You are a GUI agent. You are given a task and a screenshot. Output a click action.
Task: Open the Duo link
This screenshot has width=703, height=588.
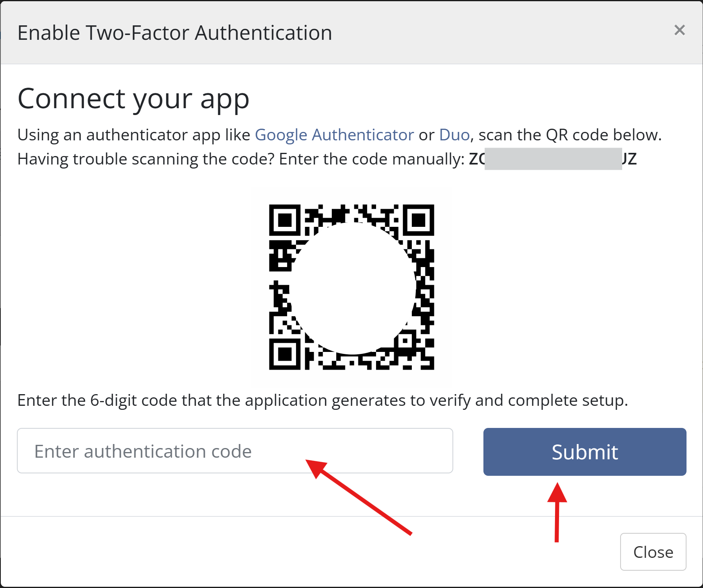pos(454,135)
